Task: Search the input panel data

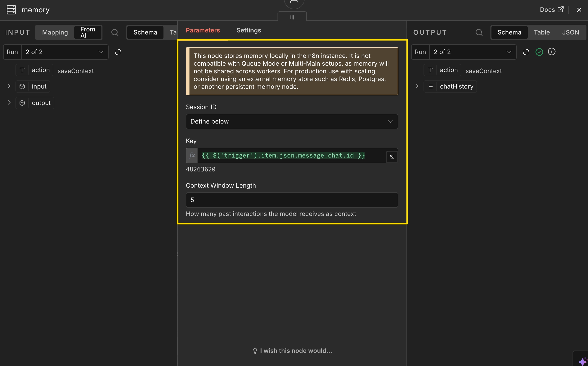Action: (x=115, y=32)
